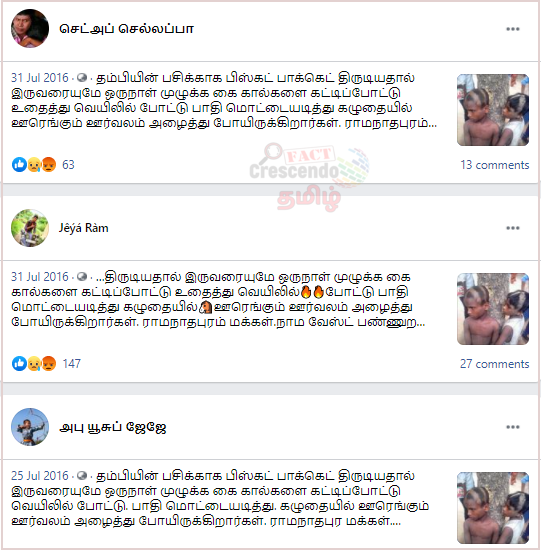Open the 13 comments link
The width and height of the screenshot is (541, 551).
(x=495, y=165)
